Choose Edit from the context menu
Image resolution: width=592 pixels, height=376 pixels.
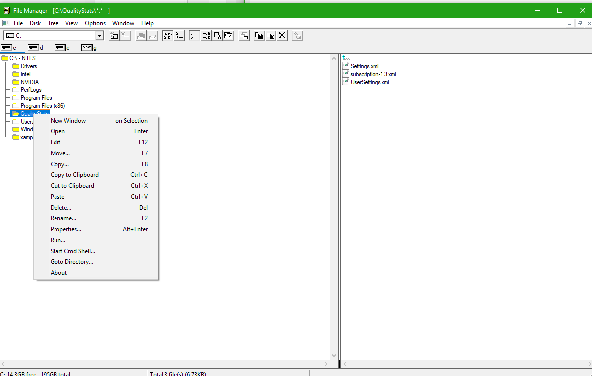(96, 142)
